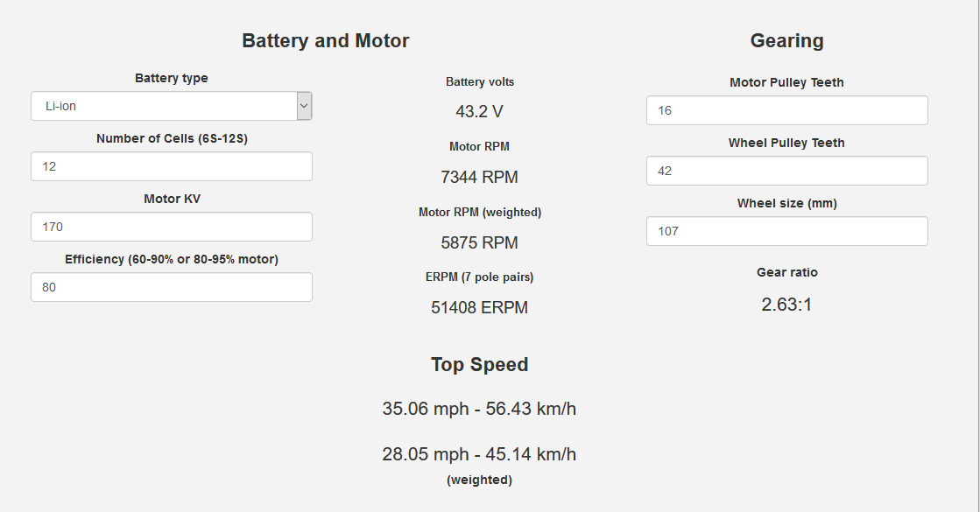This screenshot has width=980, height=512.
Task: Click the Wheel size (mm) input
Action: 786,231
